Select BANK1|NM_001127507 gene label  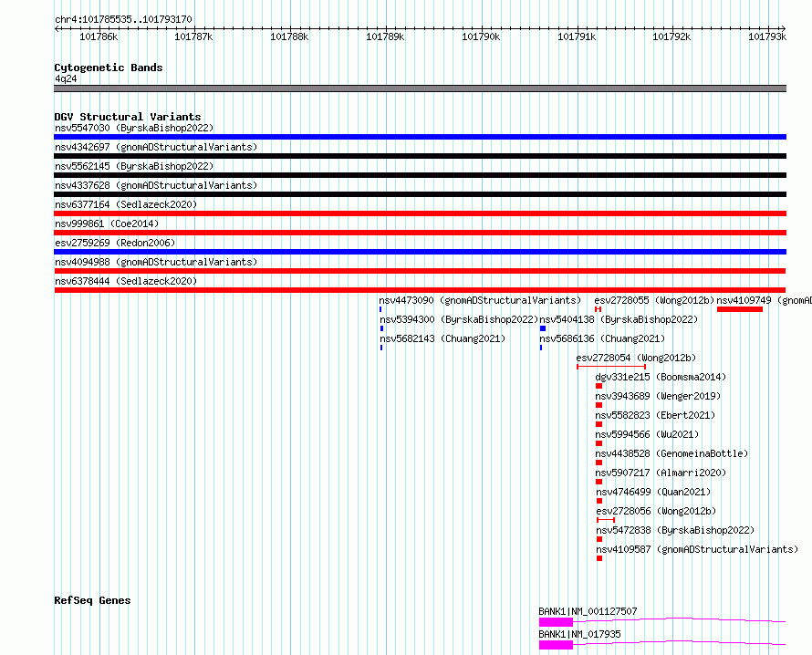pos(588,611)
